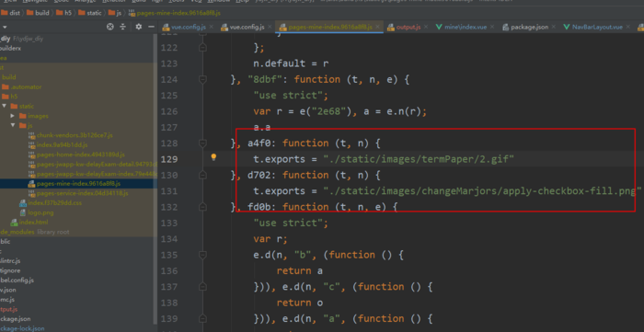Click the locate opened file target icon

[x=109, y=27]
